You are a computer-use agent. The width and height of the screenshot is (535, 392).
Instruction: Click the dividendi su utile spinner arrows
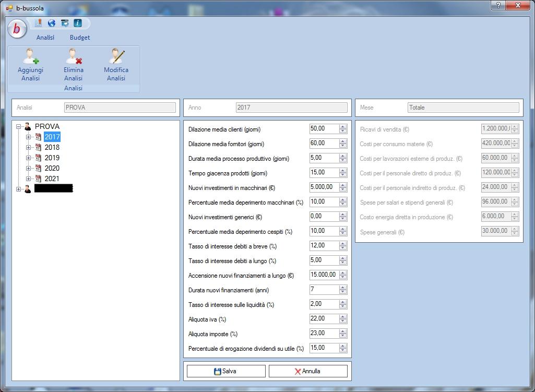click(343, 348)
